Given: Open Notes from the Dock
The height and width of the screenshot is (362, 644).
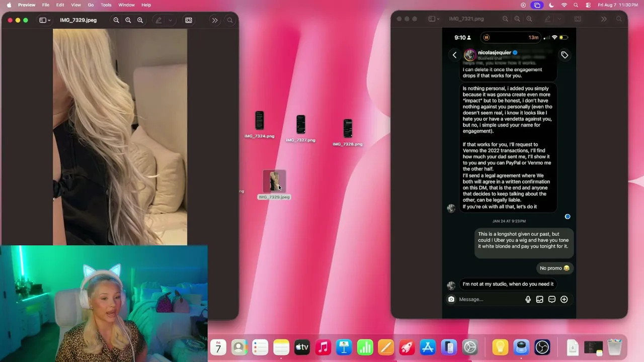Looking at the screenshot, I should coord(281,347).
